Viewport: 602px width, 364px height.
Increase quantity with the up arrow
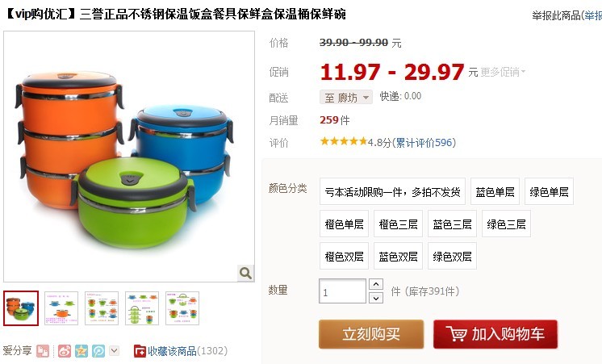pyautogui.click(x=376, y=284)
